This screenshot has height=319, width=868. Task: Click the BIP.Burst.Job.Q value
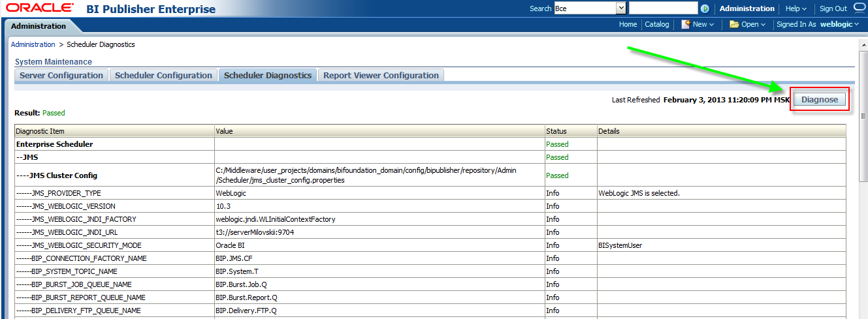[x=242, y=284]
